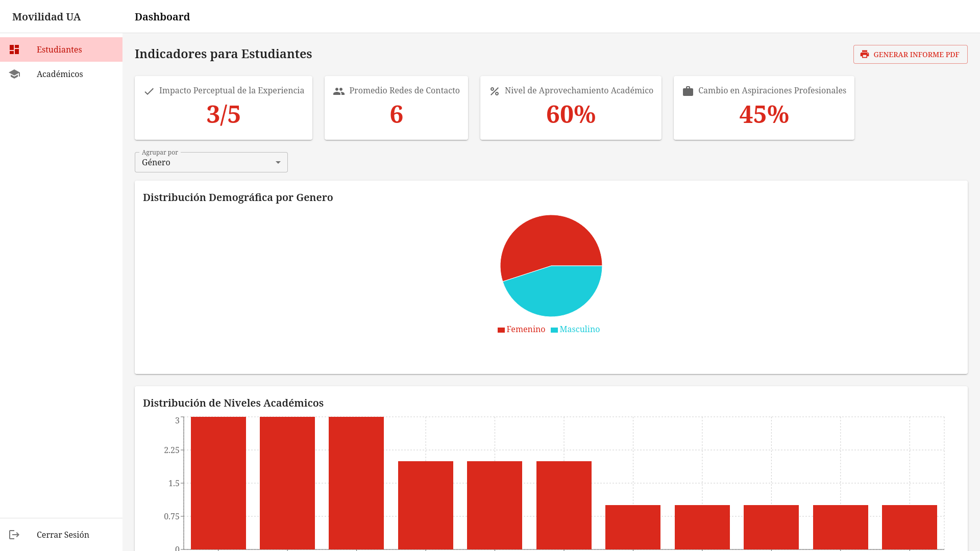This screenshot has width=980, height=551.
Task: Click the checkmark icon on Impacto Perceptual card
Action: [x=149, y=91]
